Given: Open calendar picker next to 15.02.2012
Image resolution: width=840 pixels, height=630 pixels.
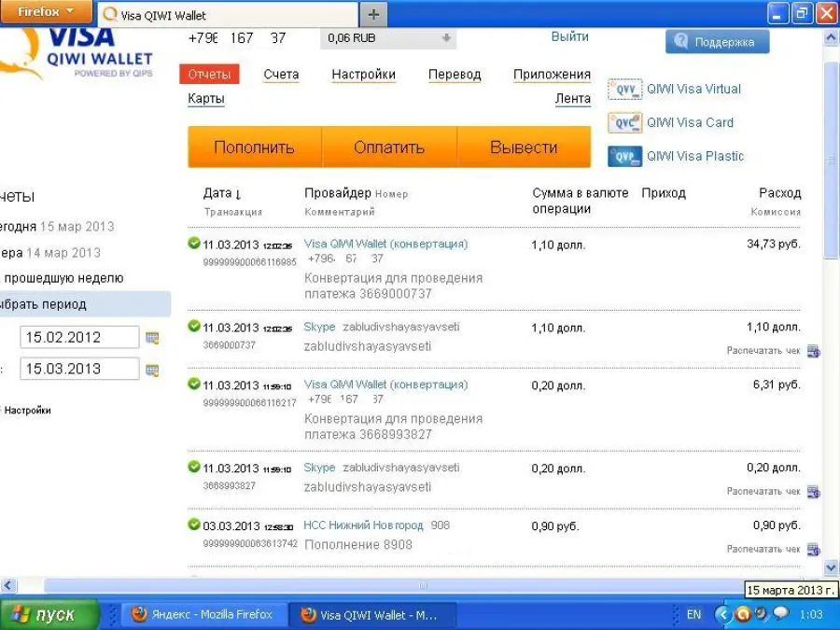Looking at the screenshot, I should (x=152, y=338).
